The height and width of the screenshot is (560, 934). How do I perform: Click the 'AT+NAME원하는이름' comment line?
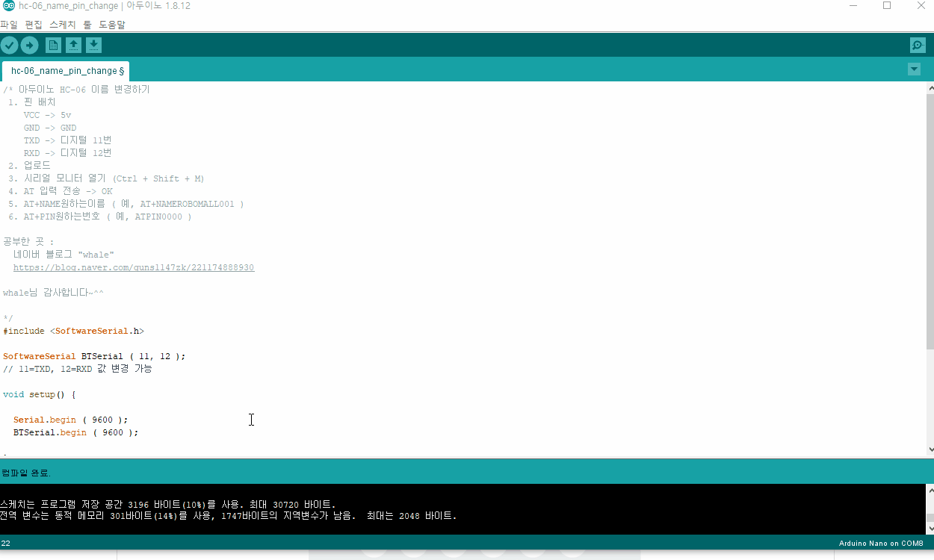[x=126, y=204]
